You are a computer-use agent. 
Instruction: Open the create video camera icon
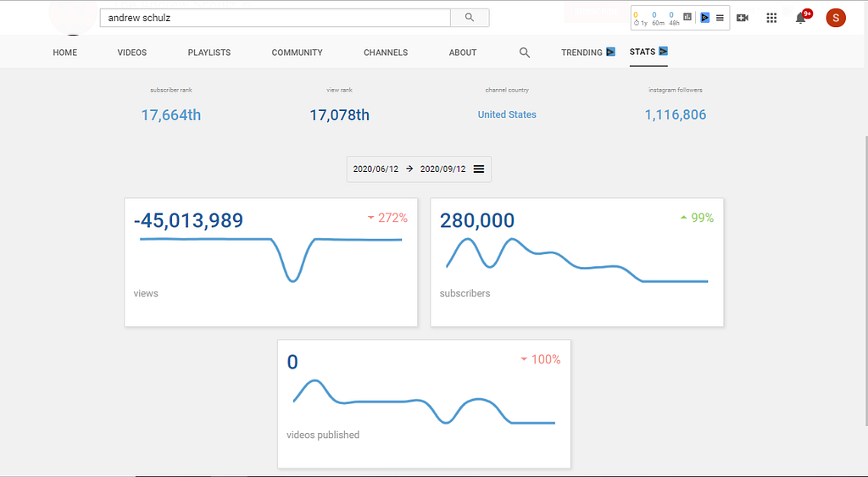pos(743,18)
